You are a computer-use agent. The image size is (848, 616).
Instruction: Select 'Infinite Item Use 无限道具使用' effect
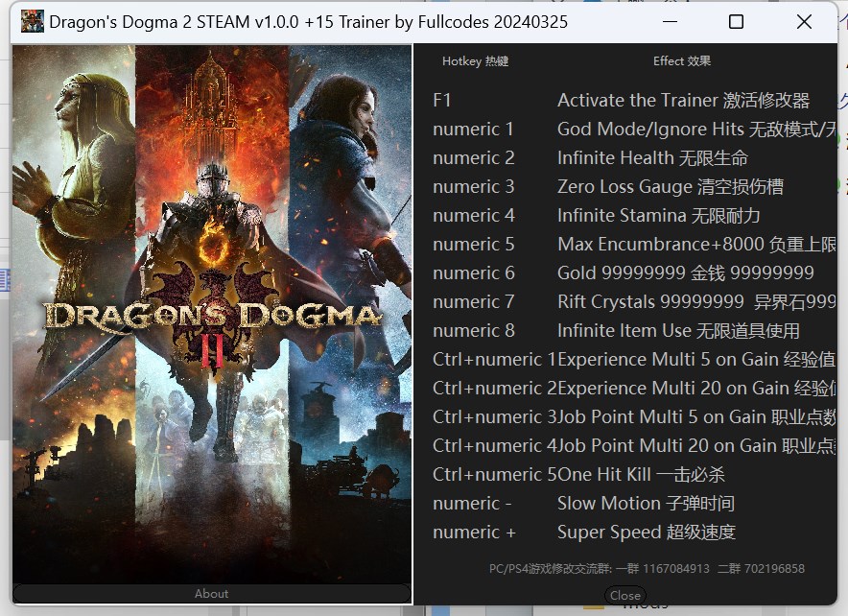(x=679, y=330)
